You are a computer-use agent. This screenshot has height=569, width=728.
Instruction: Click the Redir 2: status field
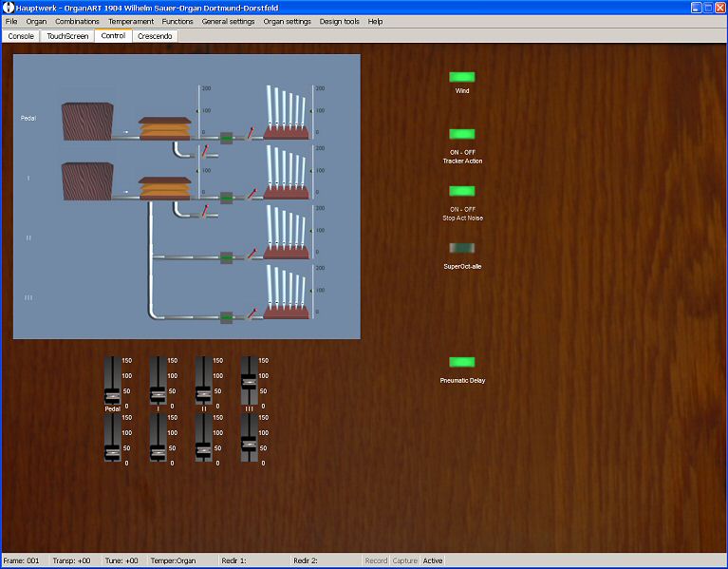tap(306, 560)
